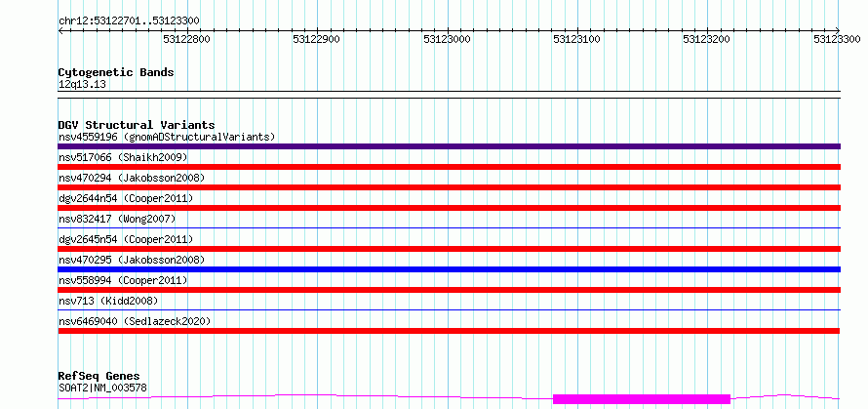The height and width of the screenshot is (409, 868).
Task: Click ruler position 53123300
Action: (837, 39)
